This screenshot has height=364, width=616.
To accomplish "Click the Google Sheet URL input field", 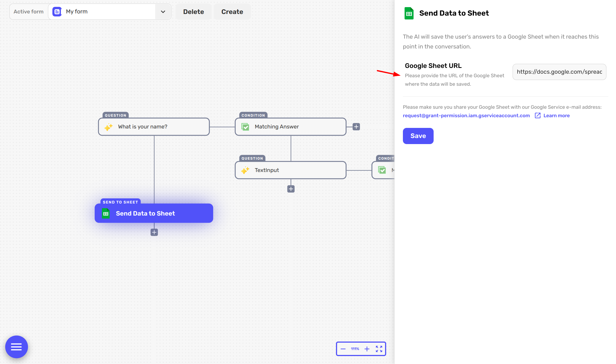I will pyautogui.click(x=560, y=71).
